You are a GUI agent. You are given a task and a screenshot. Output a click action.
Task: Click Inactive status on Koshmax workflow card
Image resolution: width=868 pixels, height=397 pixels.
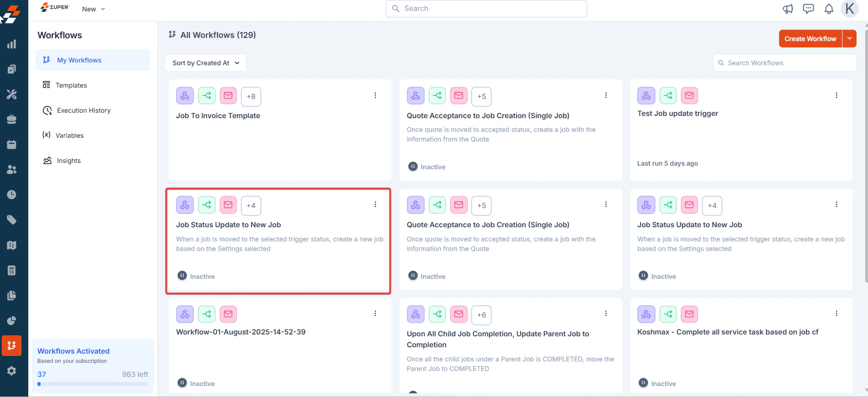[657, 383]
